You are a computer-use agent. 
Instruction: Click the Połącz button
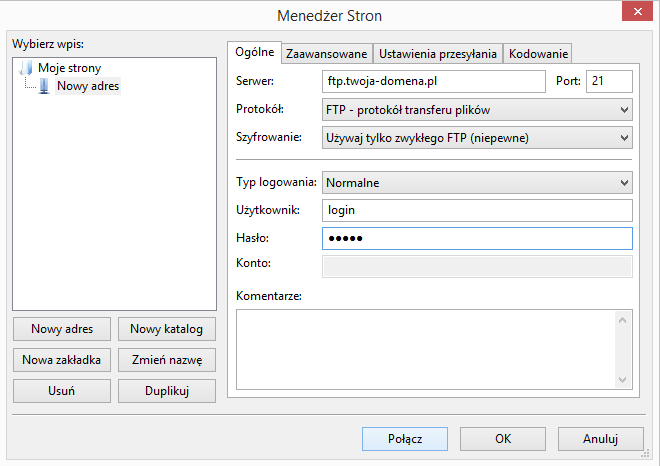[x=405, y=439]
